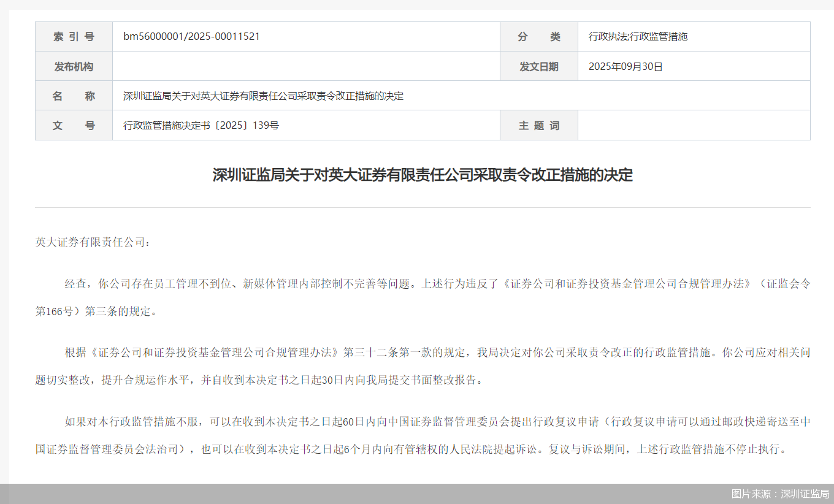Click the bold decision title heading
This screenshot has width=834, height=504.
(424, 175)
